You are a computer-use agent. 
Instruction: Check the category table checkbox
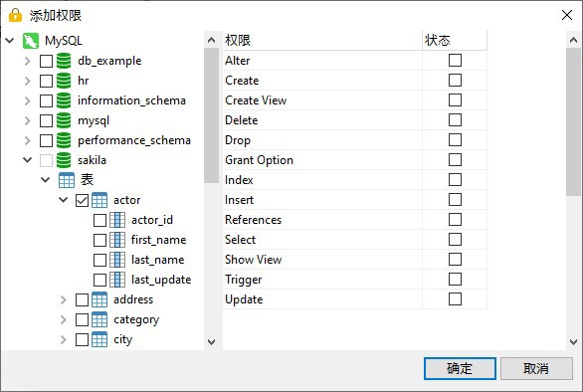pyautogui.click(x=82, y=319)
